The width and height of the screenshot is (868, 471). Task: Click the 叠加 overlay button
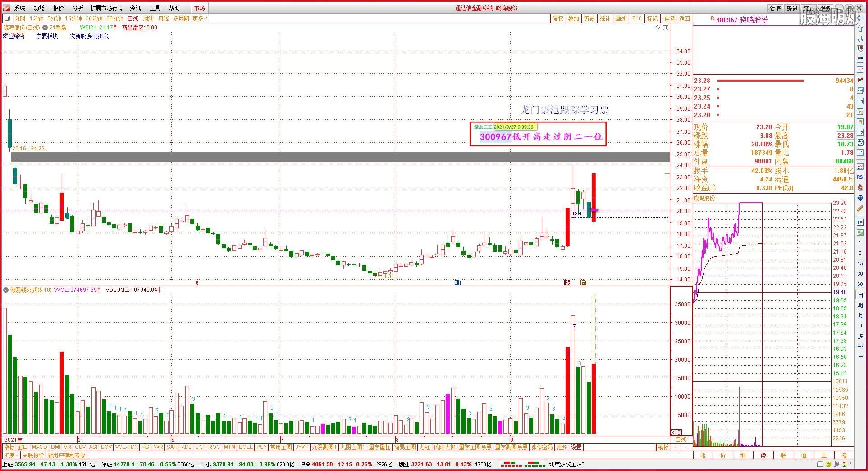click(573, 18)
